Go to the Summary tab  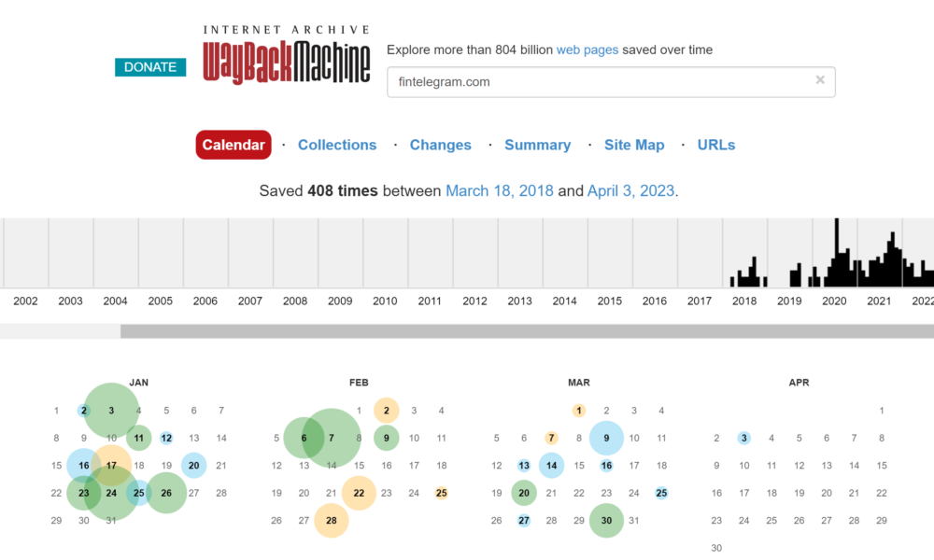(x=537, y=145)
